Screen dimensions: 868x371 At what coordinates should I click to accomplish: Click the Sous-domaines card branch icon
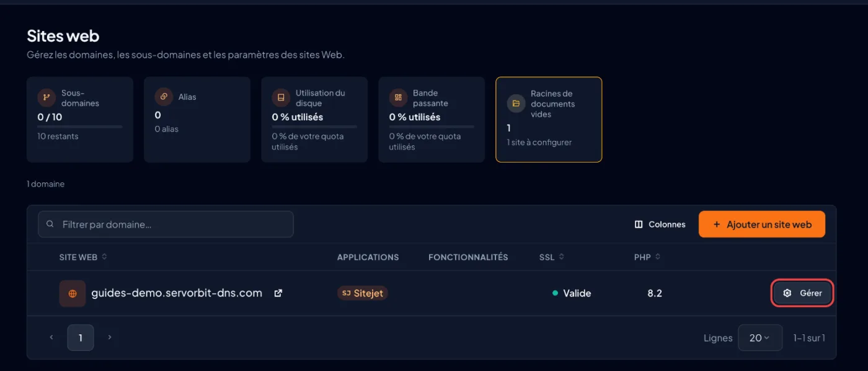click(x=46, y=98)
